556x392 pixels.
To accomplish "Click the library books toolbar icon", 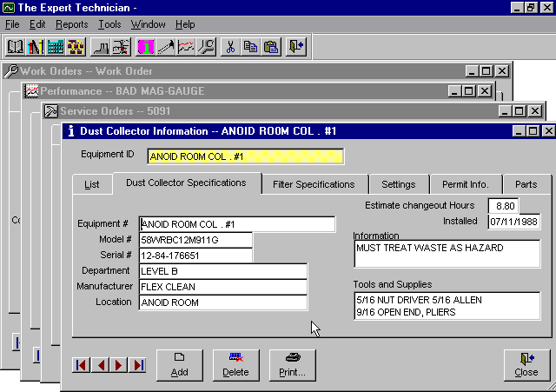I will point(35,46).
